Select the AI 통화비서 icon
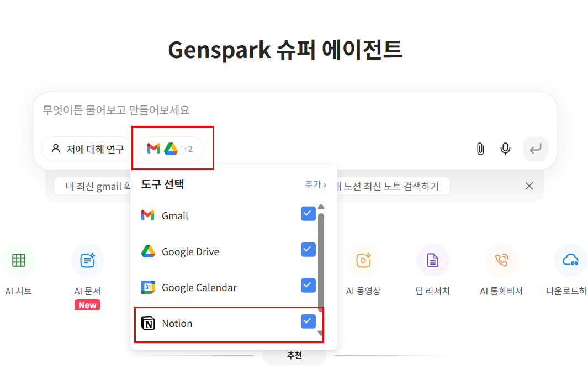This screenshot has height=380, width=588. 501,260
